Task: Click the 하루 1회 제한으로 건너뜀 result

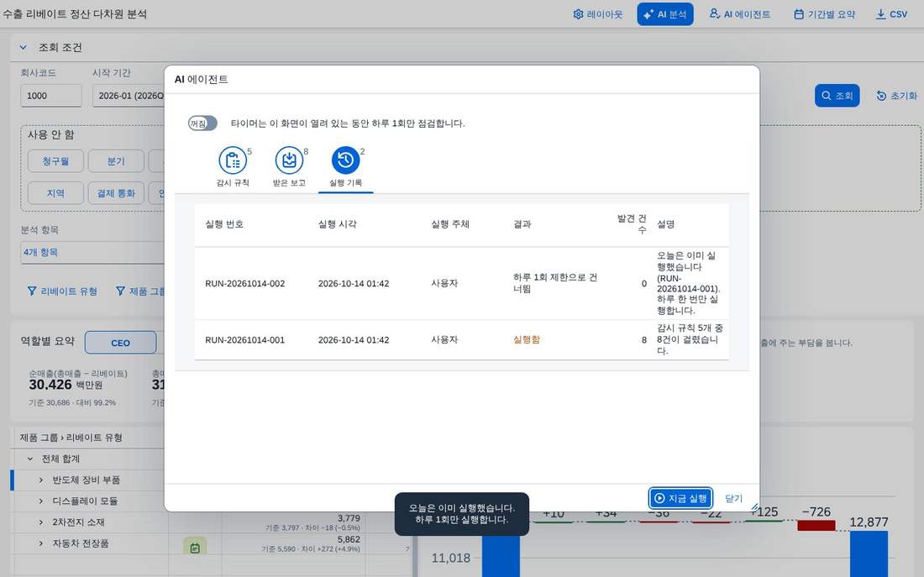Action: coord(555,283)
